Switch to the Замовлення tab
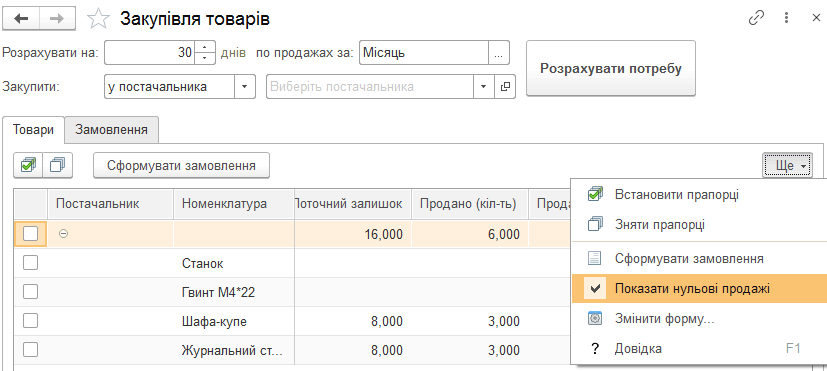This screenshot has height=371, width=827. pos(111,130)
